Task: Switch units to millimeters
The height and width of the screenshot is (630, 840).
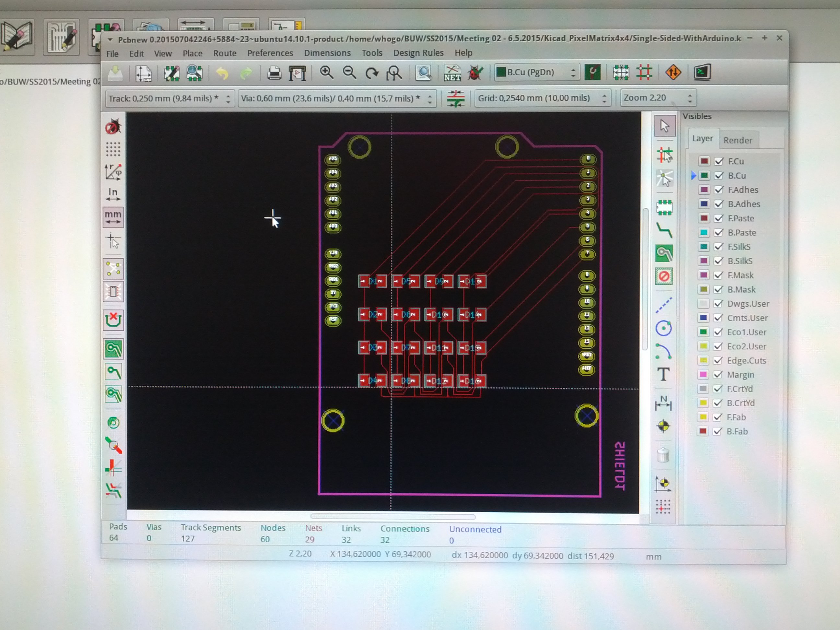Action: coord(113,217)
